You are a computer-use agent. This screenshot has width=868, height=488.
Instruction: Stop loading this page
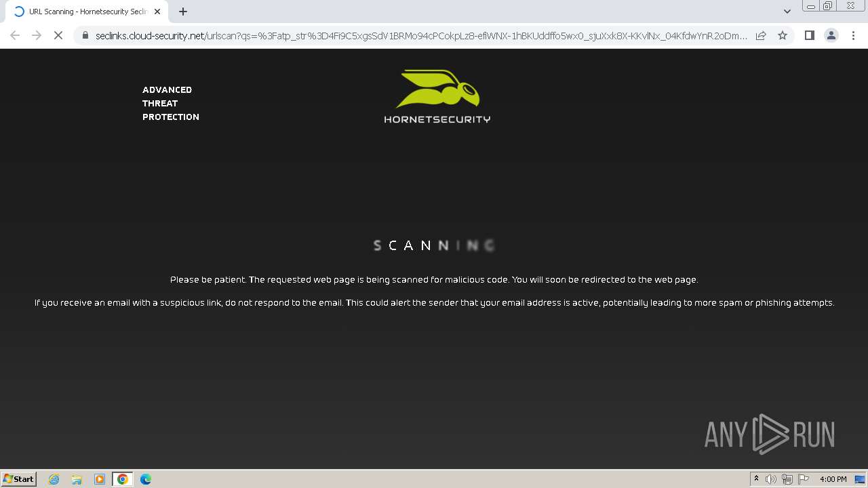(x=58, y=35)
